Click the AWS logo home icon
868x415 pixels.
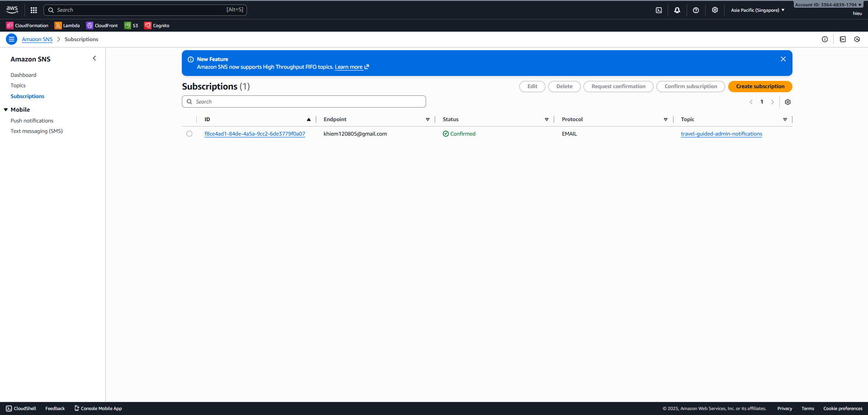pyautogui.click(x=12, y=9)
